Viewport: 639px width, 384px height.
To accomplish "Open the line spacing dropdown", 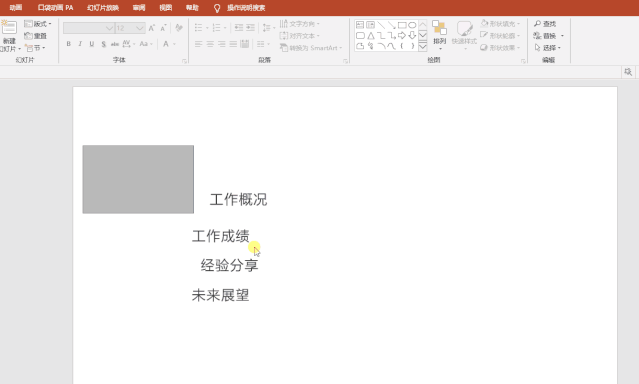I will 269,28.
